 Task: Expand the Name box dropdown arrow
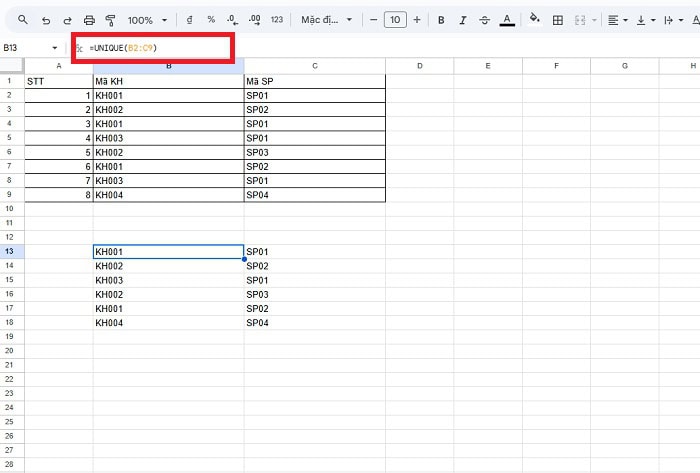(54, 48)
